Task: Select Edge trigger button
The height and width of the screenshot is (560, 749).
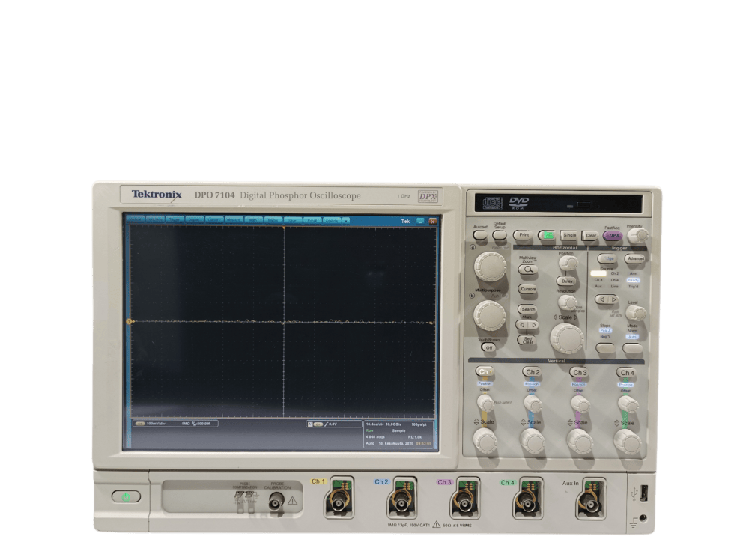Action: [x=607, y=259]
